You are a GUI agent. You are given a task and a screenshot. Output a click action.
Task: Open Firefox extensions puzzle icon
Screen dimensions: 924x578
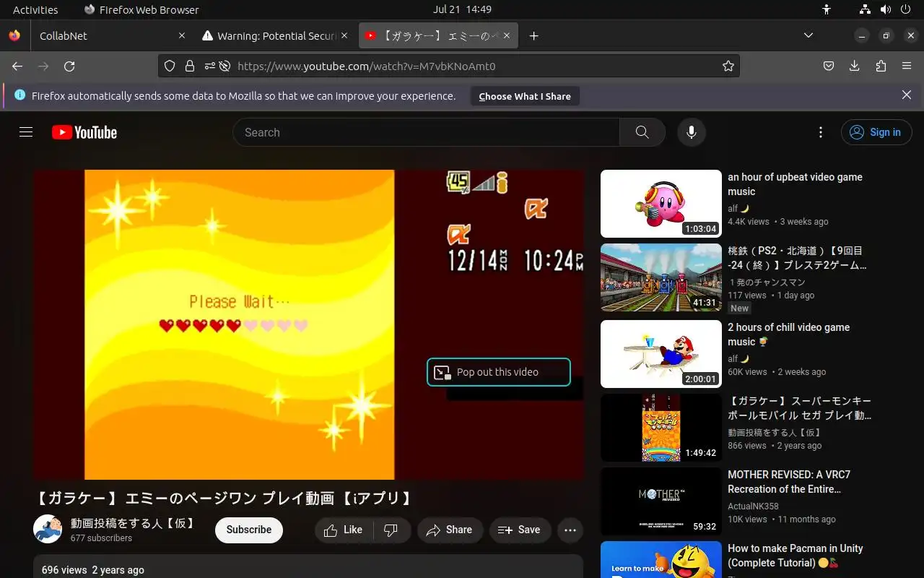(x=881, y=66)
